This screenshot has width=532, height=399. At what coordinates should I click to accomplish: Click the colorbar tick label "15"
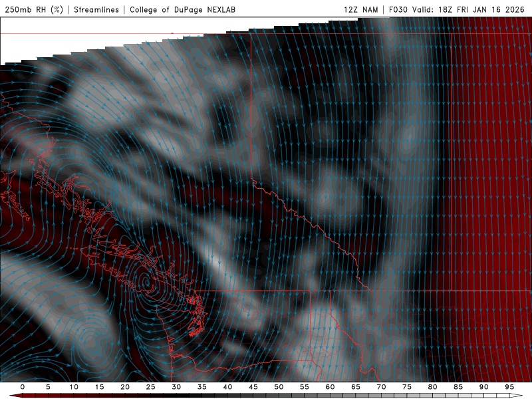pyautogui.click(x=99, y=387)
